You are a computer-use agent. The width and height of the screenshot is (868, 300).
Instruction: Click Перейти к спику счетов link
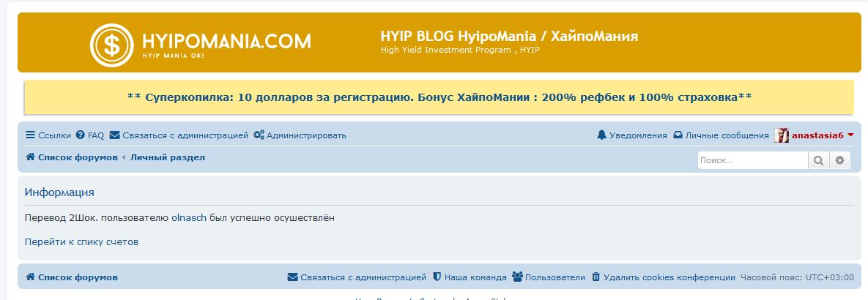tap(81, 241)
